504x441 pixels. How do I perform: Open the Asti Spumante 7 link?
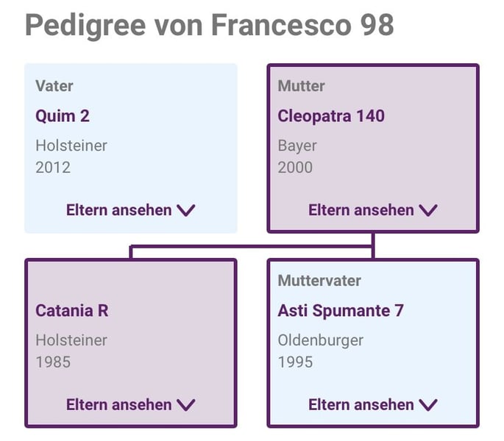coord(341,311)
